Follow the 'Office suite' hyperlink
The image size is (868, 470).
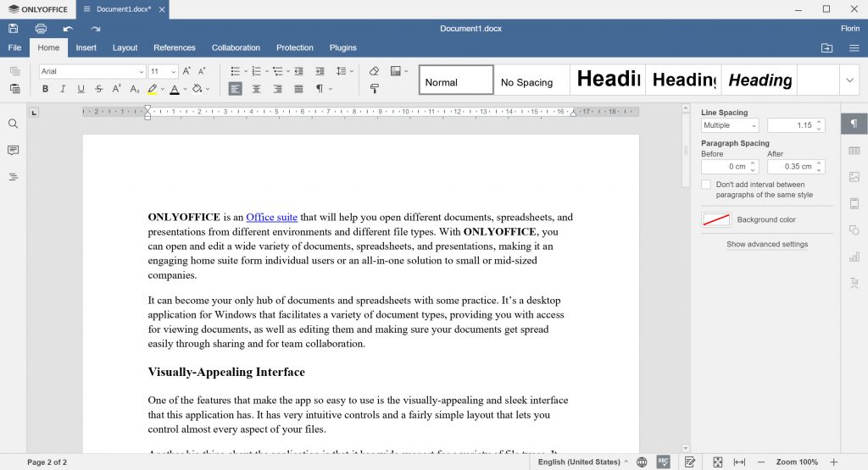click(x=271, y=217)
